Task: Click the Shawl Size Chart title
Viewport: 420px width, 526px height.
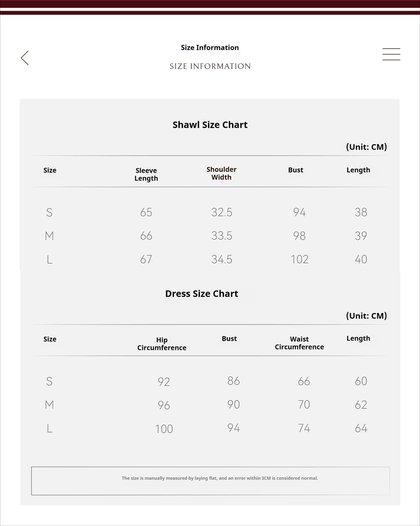Action: pyautogui.click(x=210, y=125)
